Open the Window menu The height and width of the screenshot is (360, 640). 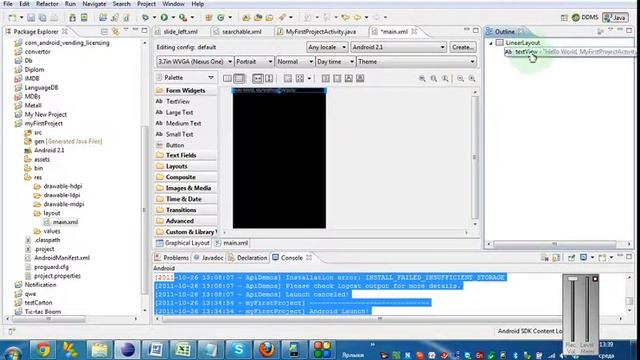(173, 4)
